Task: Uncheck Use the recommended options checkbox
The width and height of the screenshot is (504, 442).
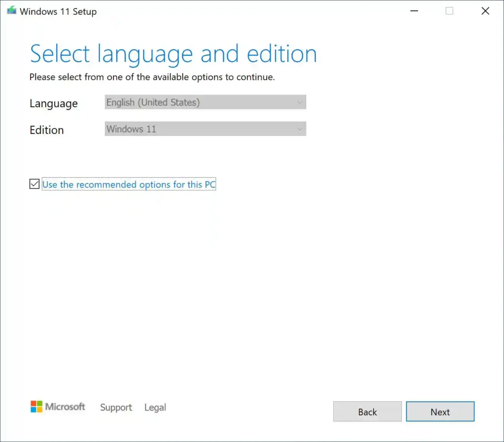Action: point(34,184)
